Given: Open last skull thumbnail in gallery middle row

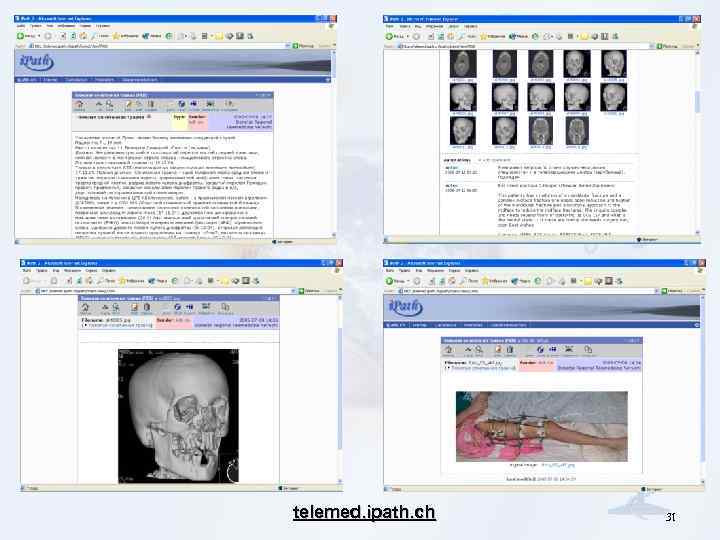Looking at the screenshot, I should pyautogui.click(x=613, y=97).
